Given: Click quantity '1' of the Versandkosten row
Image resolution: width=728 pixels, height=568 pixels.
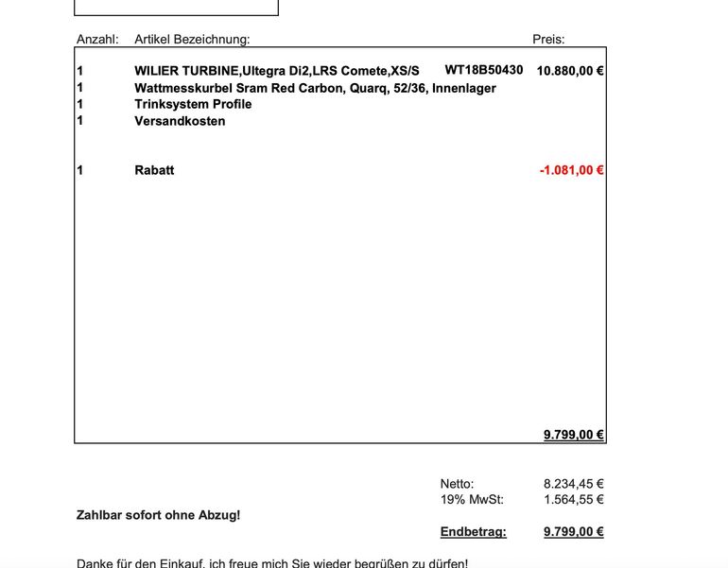Looking at the screenshot, I should pyautogui.click(x=79, y=121).
